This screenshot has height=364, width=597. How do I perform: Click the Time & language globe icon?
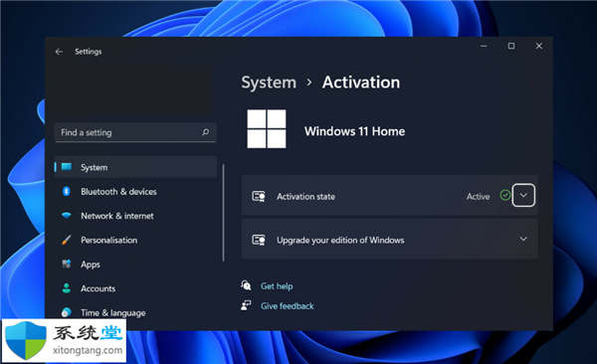(67, 312)
